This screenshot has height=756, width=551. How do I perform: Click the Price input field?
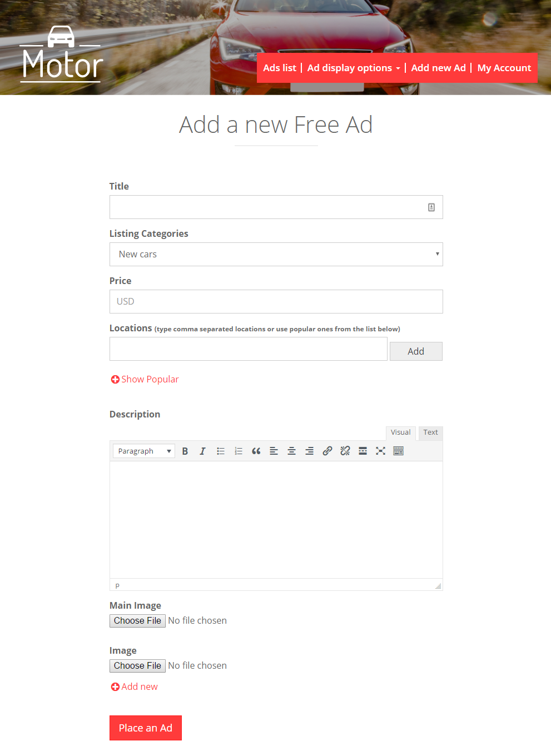click(276, 301)
